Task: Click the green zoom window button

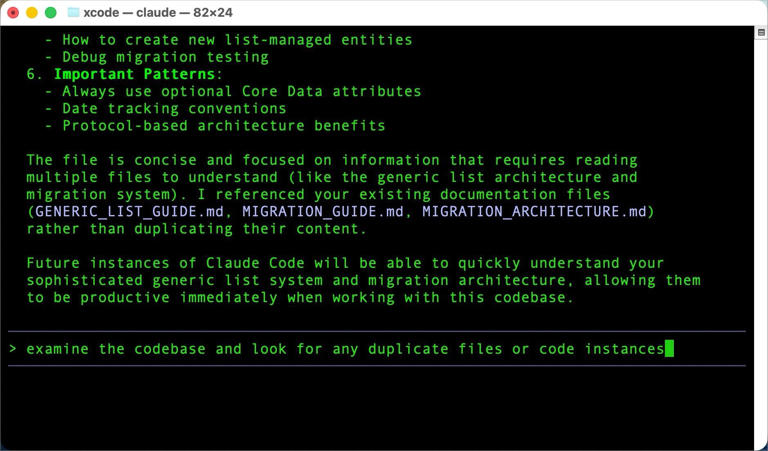Action: pos(50,13)
